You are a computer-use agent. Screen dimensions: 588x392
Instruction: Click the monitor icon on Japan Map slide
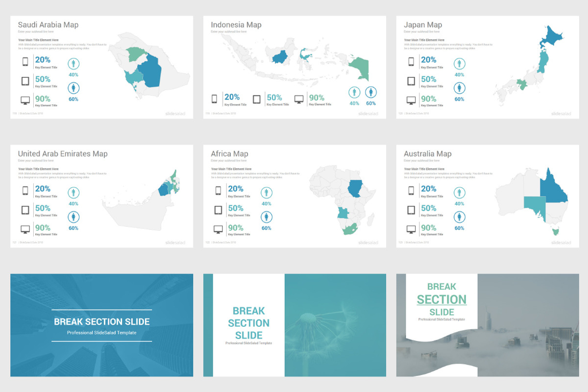[411, 100]
